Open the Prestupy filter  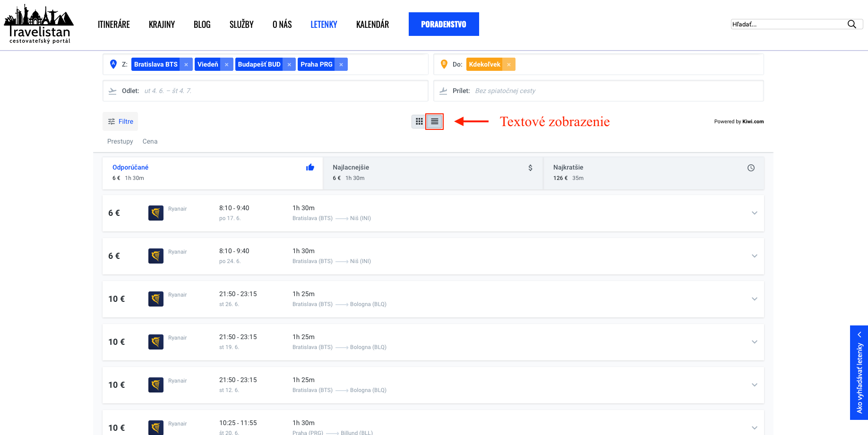tap(120, 141)
